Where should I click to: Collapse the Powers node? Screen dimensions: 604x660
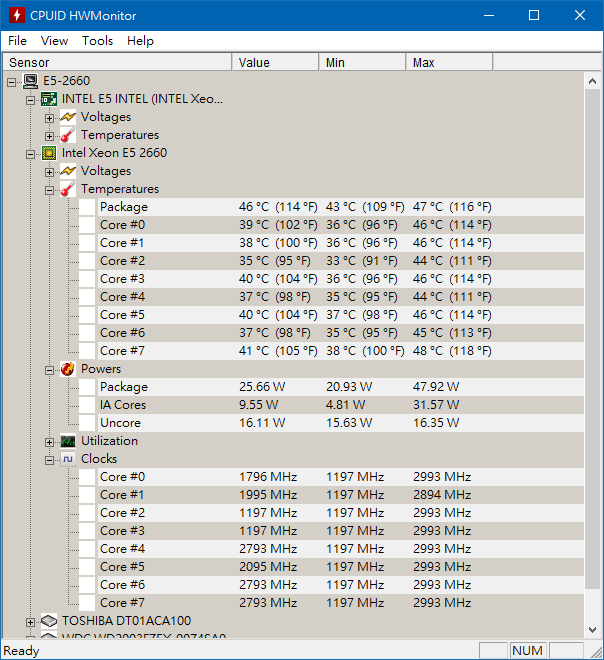49,370
